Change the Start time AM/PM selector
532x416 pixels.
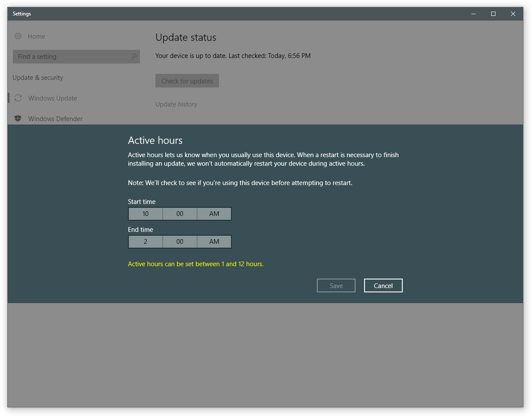pyautogui.click(x=214, y=214)
